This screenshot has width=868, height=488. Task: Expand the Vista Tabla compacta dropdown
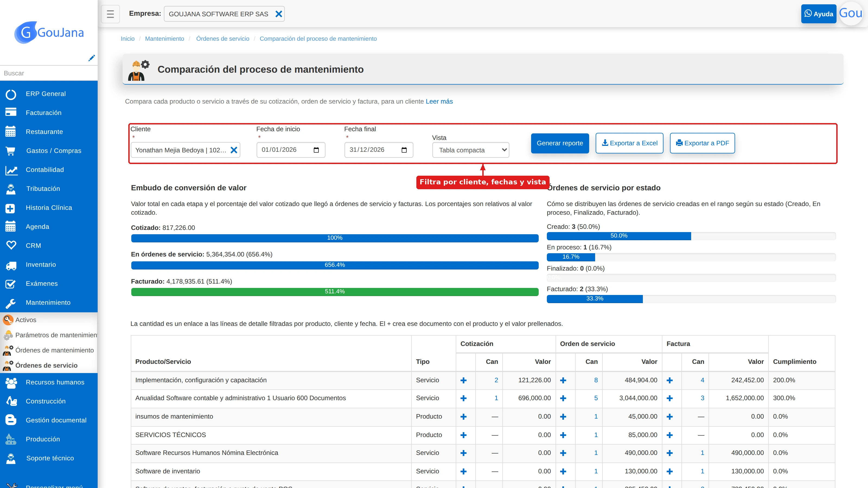pyautogui.click(x=470, y=150)
